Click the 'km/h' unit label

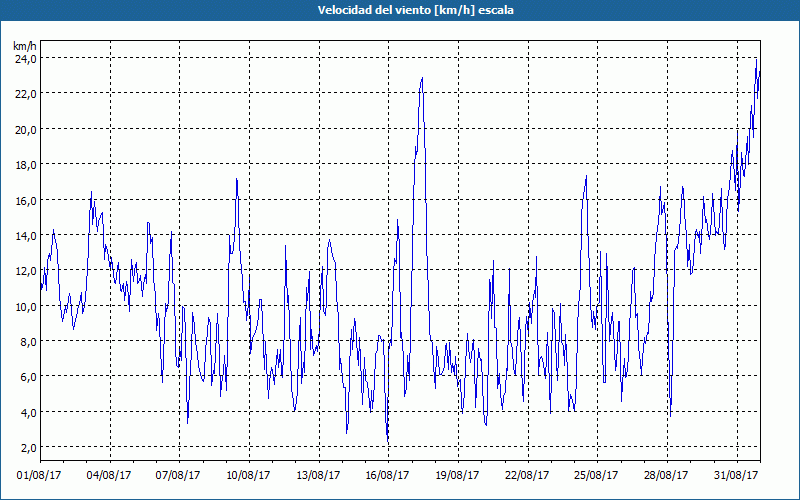click(x=25, y=46)
